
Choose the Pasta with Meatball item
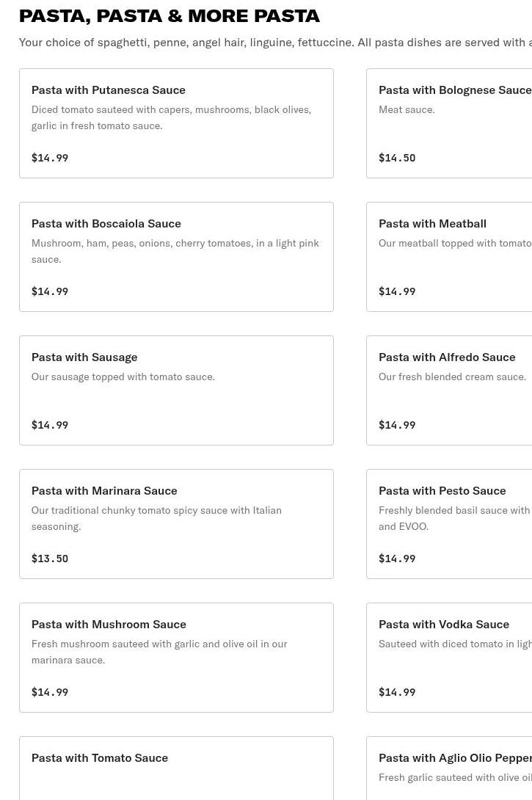tap(432, 224)
